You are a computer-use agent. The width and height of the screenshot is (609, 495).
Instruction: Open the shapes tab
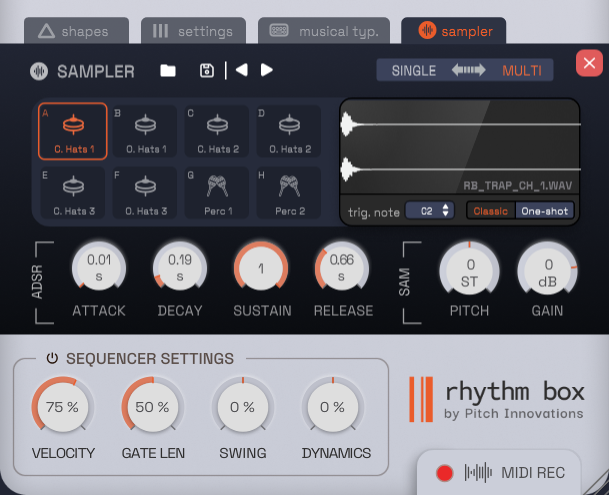(76, 31)
